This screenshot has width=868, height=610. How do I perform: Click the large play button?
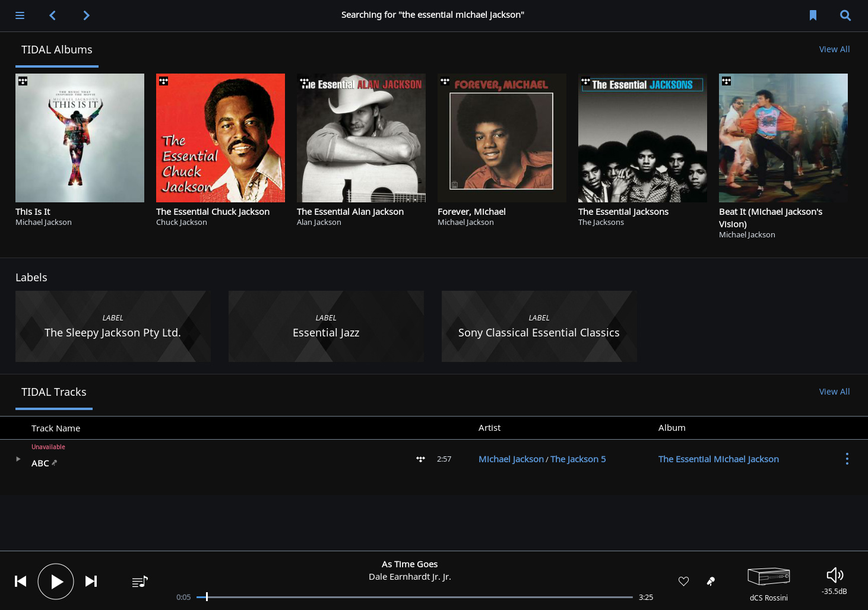(56, 582)
